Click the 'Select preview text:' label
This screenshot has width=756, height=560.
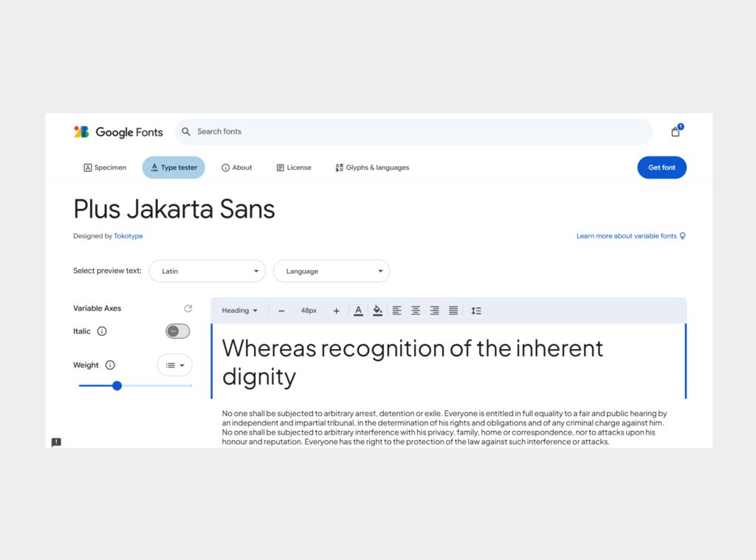[108, 271]
